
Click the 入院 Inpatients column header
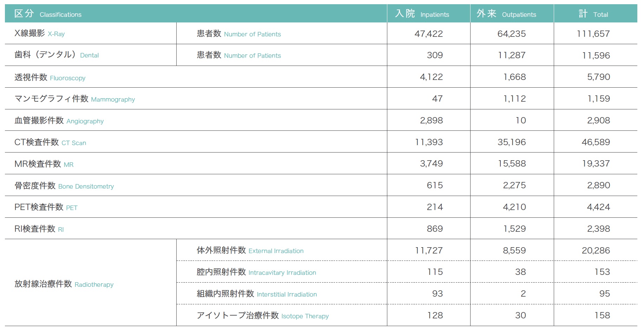[429, 14]
